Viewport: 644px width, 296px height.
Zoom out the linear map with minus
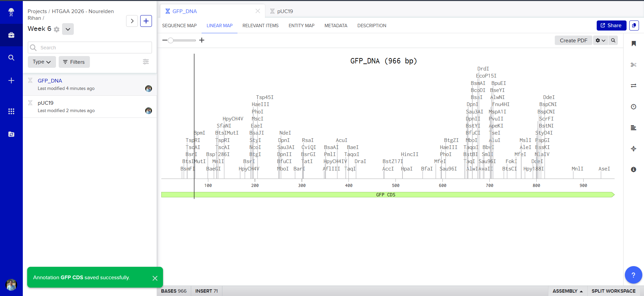click(164, 40)
